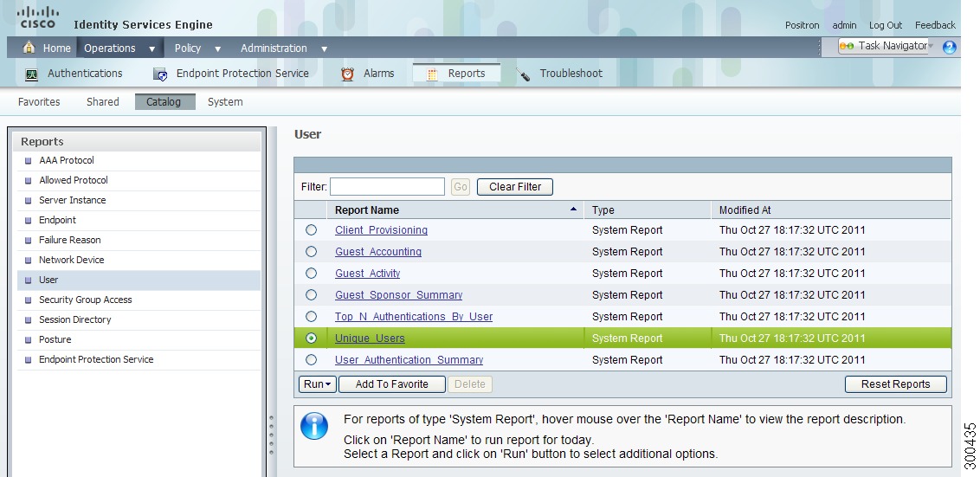Click the Delete button
The height and width of the screenshot is (477, 980).
(470, 384)
